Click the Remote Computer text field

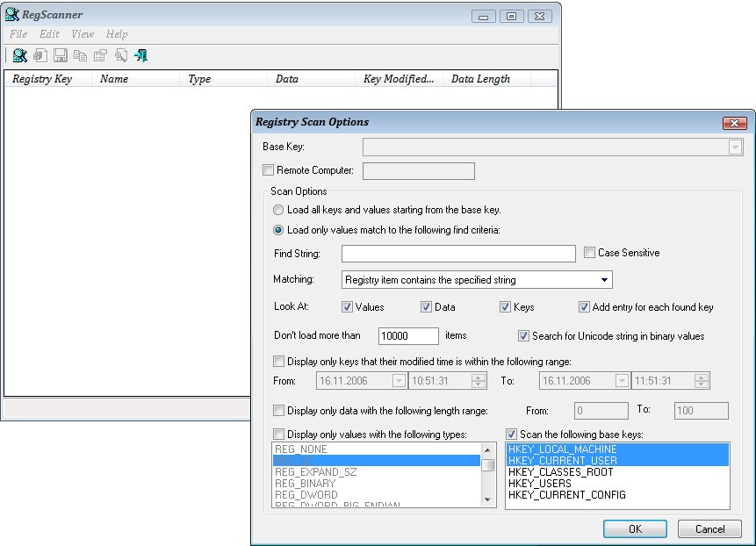419,171
